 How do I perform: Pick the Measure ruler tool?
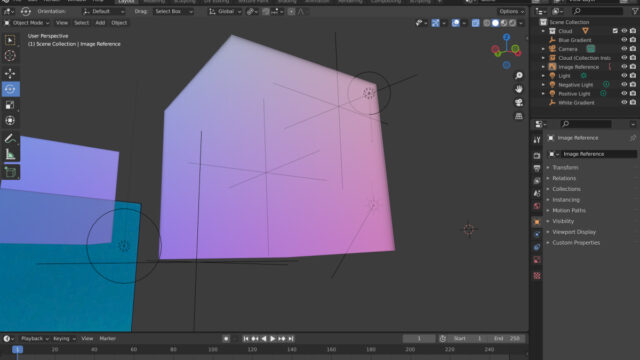10,155
